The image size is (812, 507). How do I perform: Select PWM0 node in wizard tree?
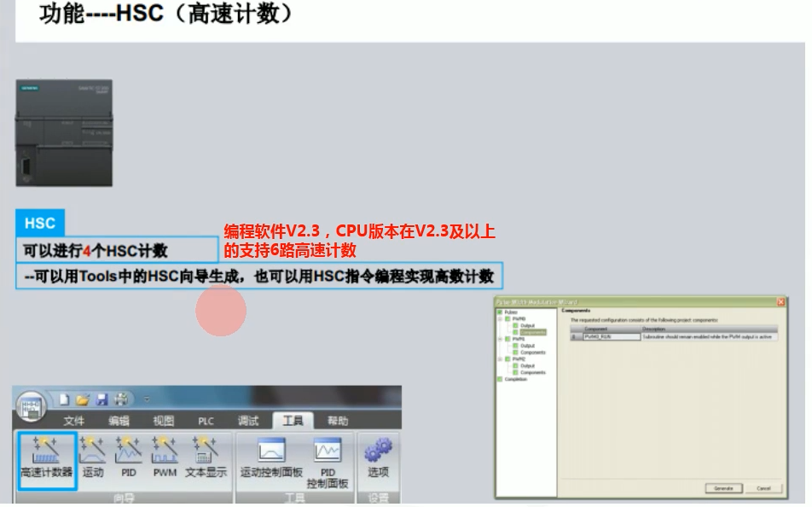click(519, 319)
